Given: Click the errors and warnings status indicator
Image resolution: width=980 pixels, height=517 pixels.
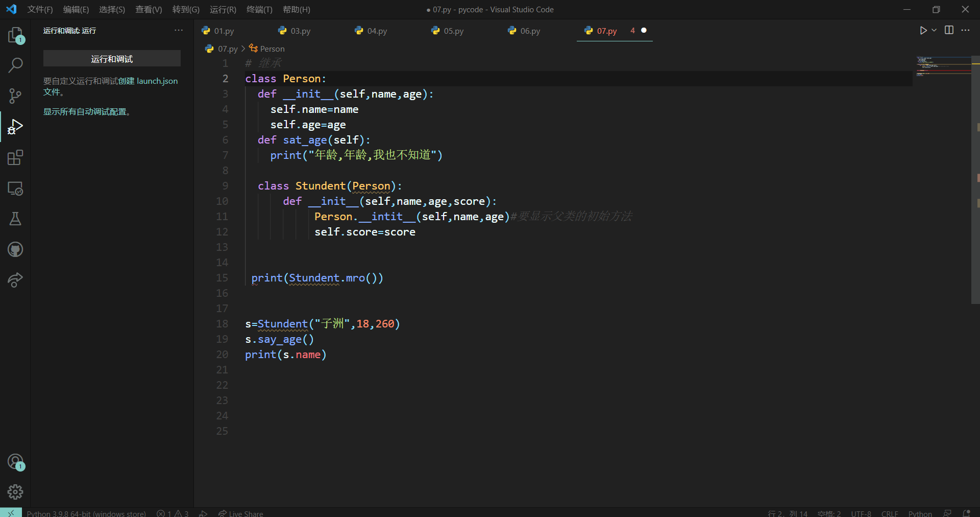Looking at the screenshot, I should (x=173, y=513).
